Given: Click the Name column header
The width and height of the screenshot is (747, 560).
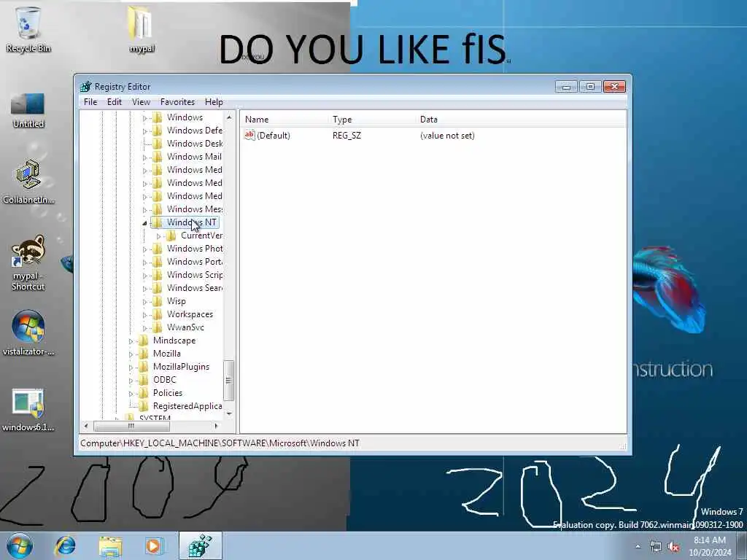Looking at the screenshot, I should tap(285, 120).
